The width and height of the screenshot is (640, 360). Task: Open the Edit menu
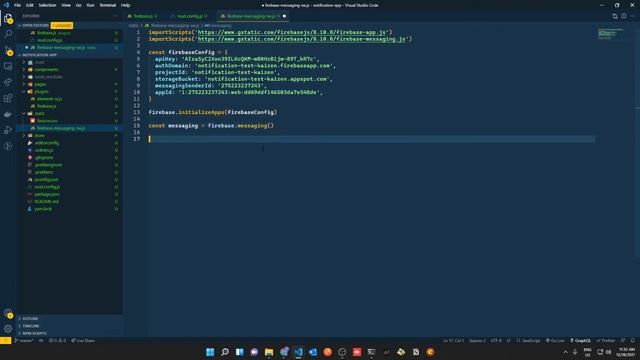click(x=30, y=5)
